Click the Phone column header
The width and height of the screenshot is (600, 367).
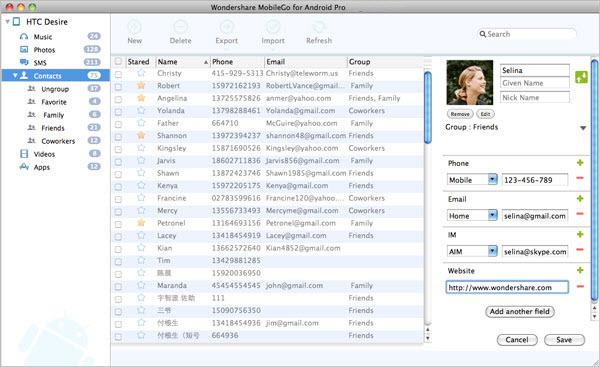[237, 62]
